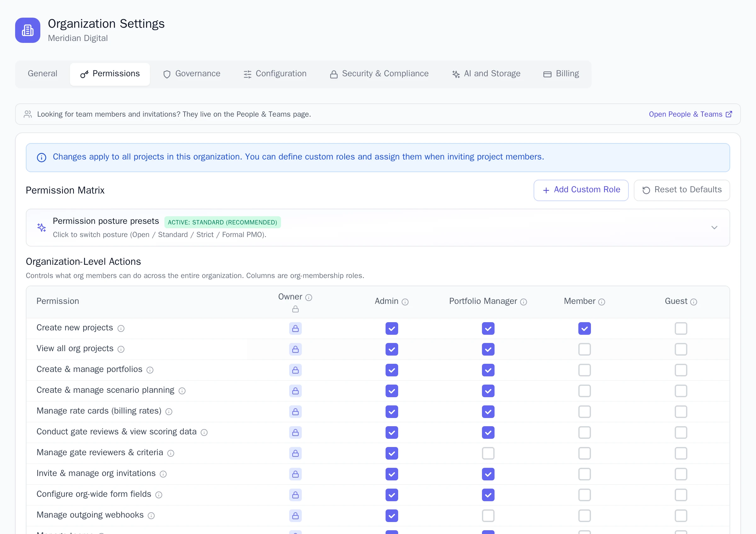
Task: Enable Guest for Create new projects
Action: pos(681,328)
